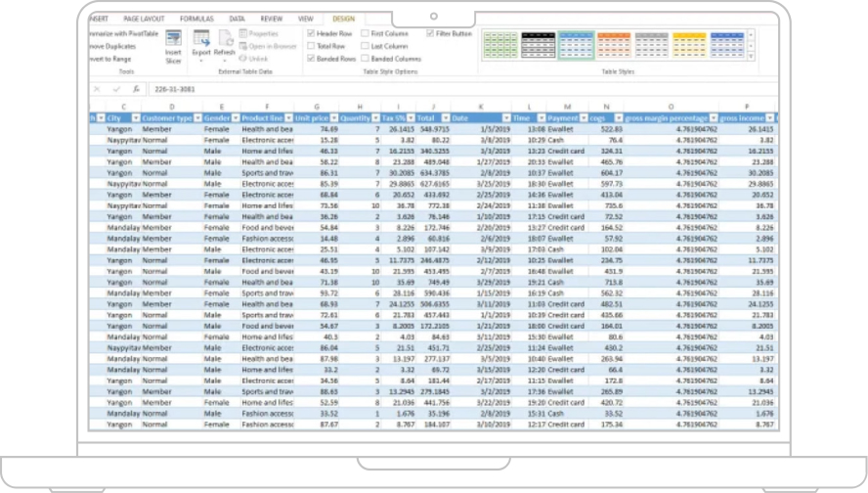The image size is (868, 493).
Task: Click the Insert Slicer icon
Action: point(173,39)
